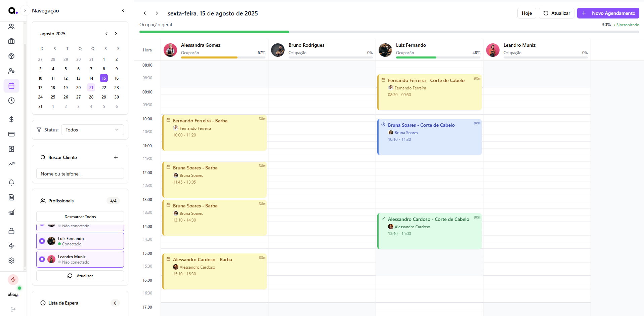
Task: Click the red lightning badge icon
Action: pos(13,280)
